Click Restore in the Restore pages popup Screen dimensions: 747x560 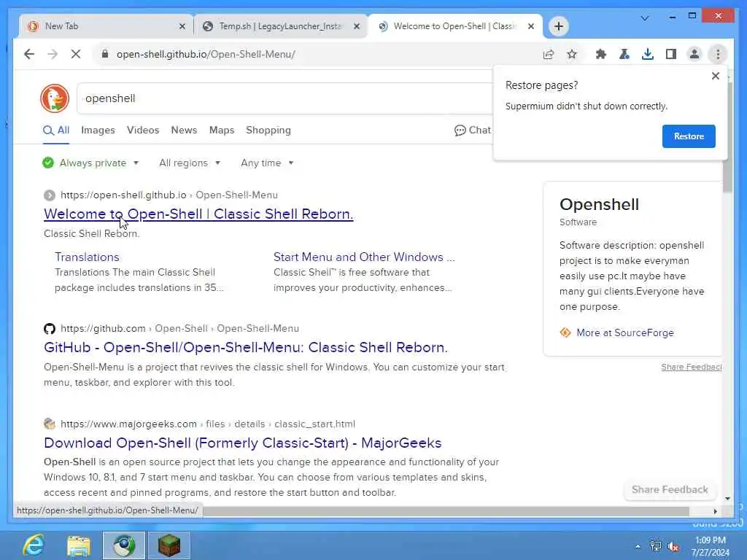pos(689,136)
